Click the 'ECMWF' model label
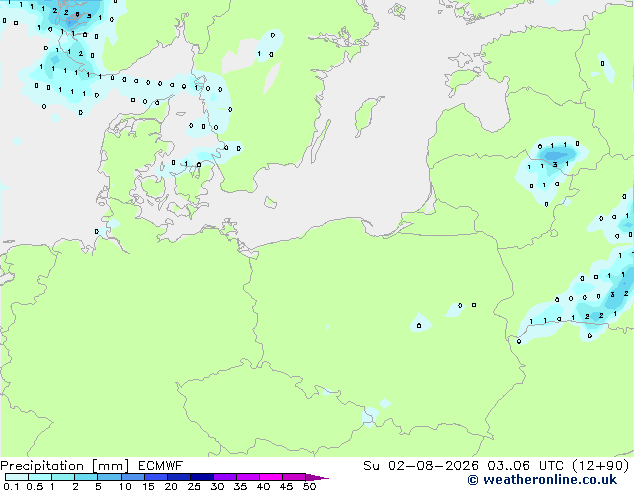Screen dimensions: 634x490 click(x=160, y=466)
